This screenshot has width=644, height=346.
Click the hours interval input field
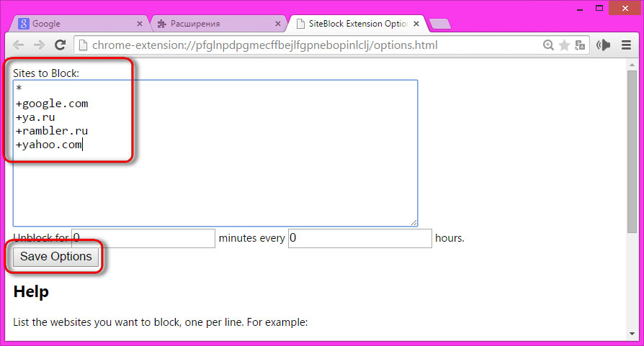(x=359, y=238)
